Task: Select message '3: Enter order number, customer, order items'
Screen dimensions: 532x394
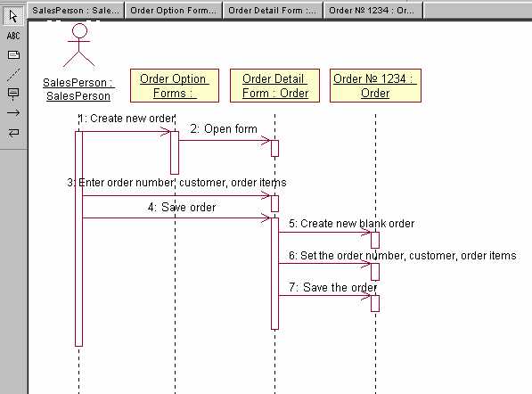Action: [x=176, y=183]
